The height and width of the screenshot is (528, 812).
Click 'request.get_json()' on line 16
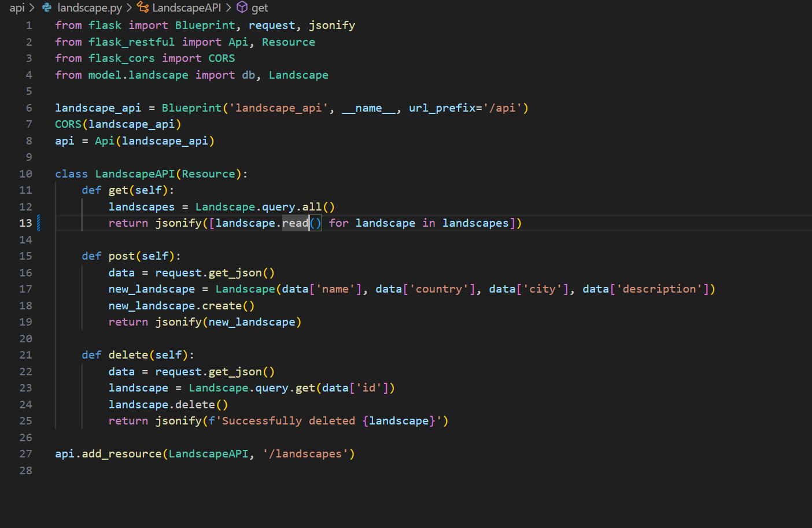pyautogui.click(x=215, y=273)
